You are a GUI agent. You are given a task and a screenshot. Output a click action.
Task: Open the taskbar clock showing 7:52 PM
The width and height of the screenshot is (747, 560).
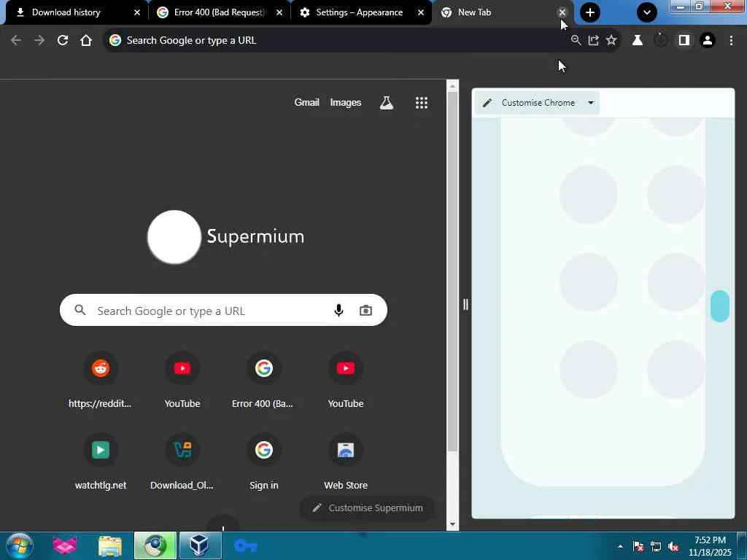710,546
